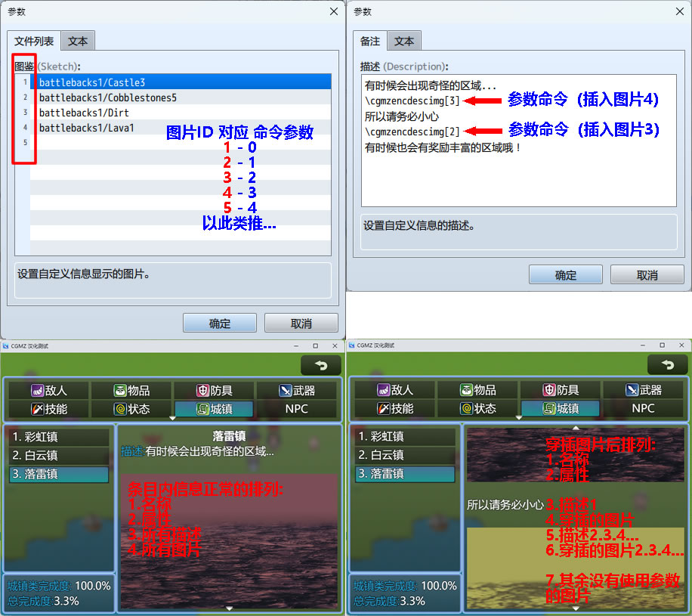Select 2. 白云镇 in right game window
692x616 pixels.
pyautogui.click(x=405, y=455)
